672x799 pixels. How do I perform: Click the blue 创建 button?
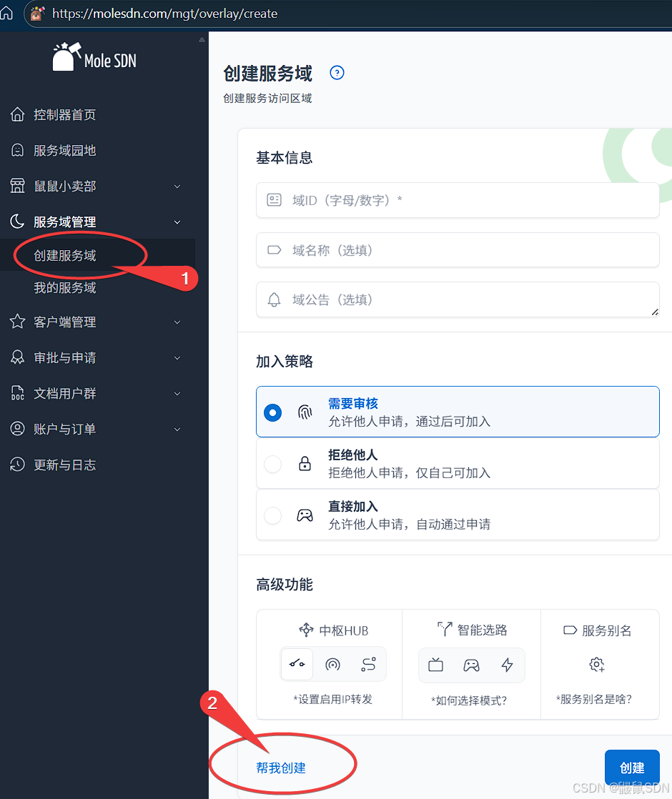point(632,768)
